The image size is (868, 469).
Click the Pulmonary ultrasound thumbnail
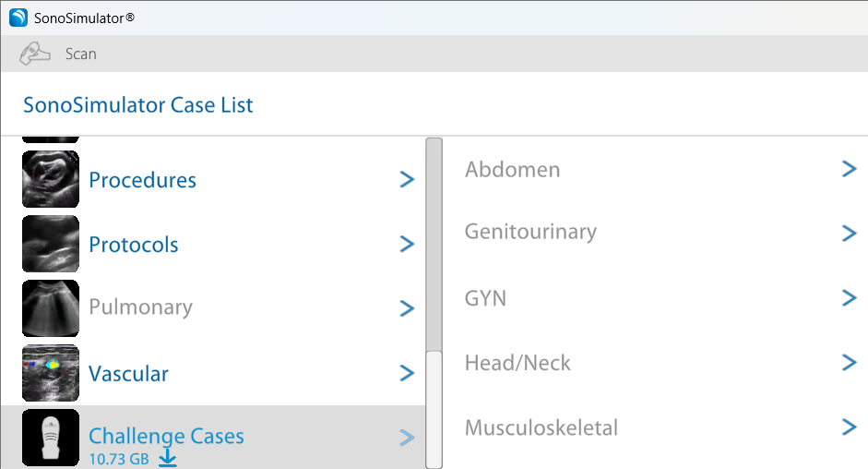tap(51, 308)
